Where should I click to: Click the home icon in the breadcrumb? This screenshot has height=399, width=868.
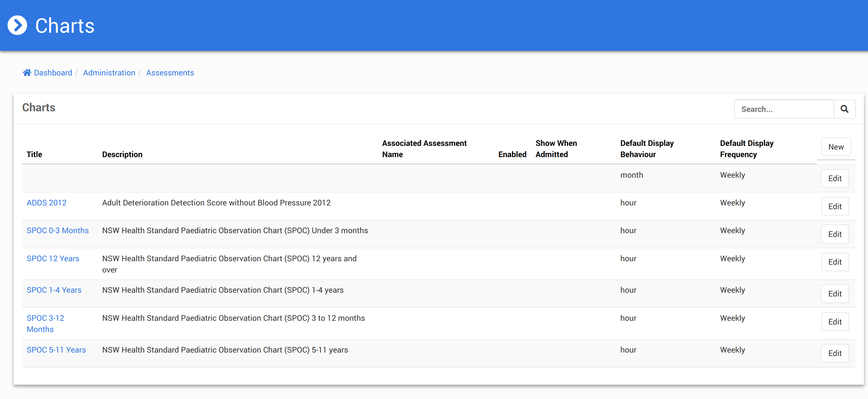click(27, 72)
